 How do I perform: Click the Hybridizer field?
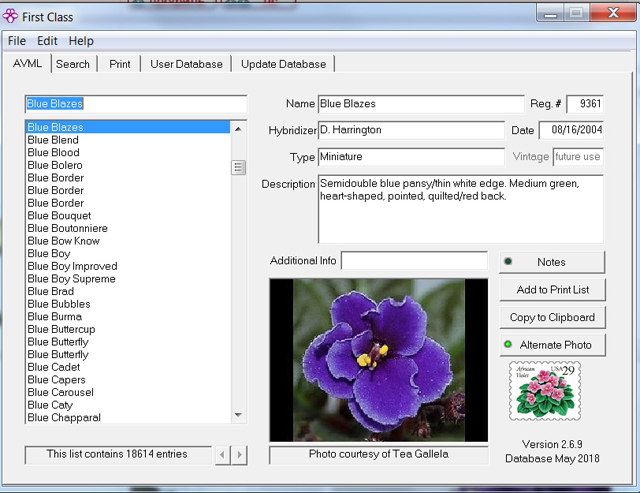coord(411,130)
